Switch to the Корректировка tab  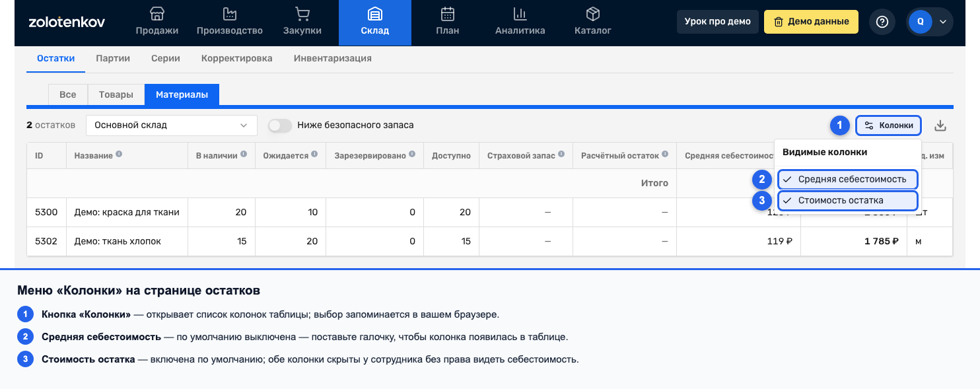point(237,58)
